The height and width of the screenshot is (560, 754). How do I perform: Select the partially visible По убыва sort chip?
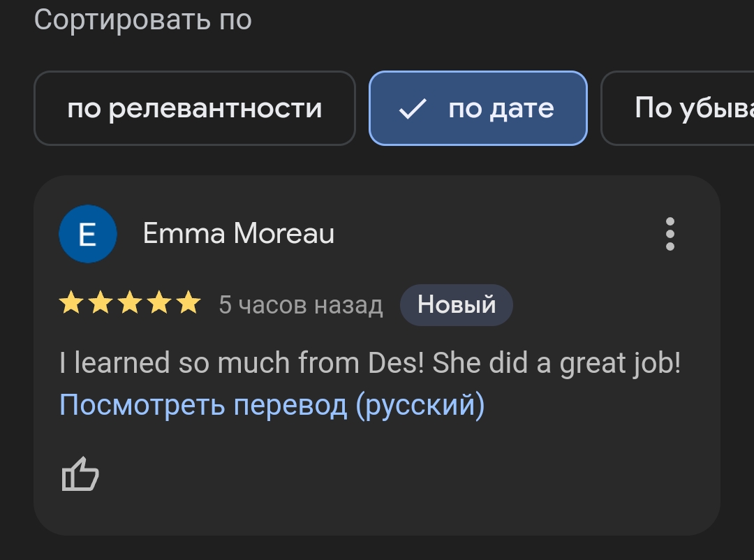[677, 108]
